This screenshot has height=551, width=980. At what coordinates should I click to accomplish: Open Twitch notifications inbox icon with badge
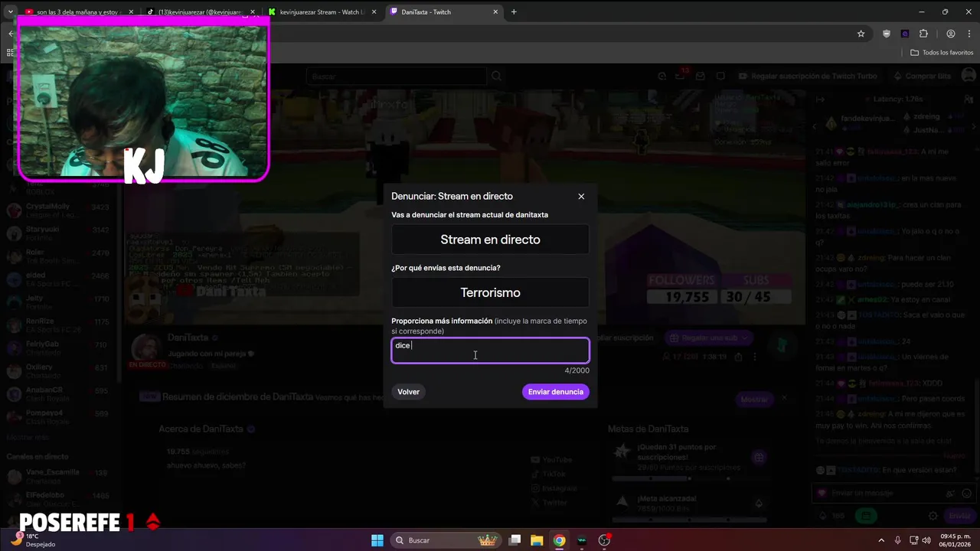pyautogui.click(x=681, y=76)
